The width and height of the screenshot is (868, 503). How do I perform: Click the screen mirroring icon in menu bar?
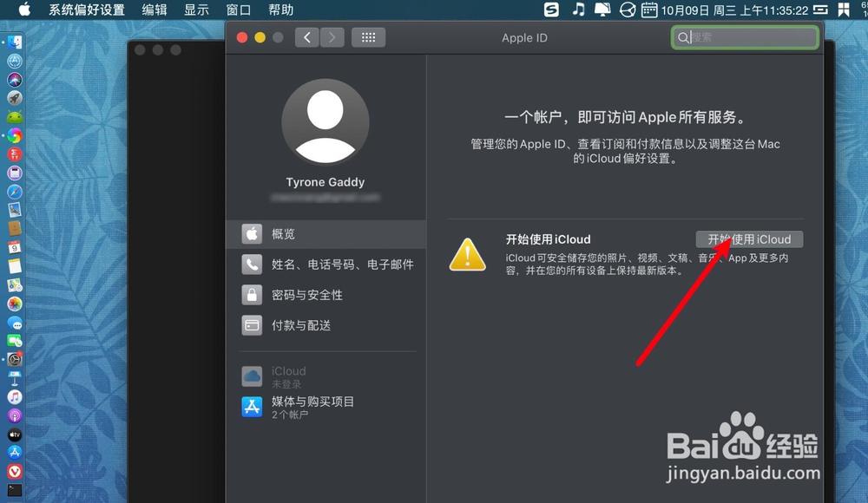point(602,10)
